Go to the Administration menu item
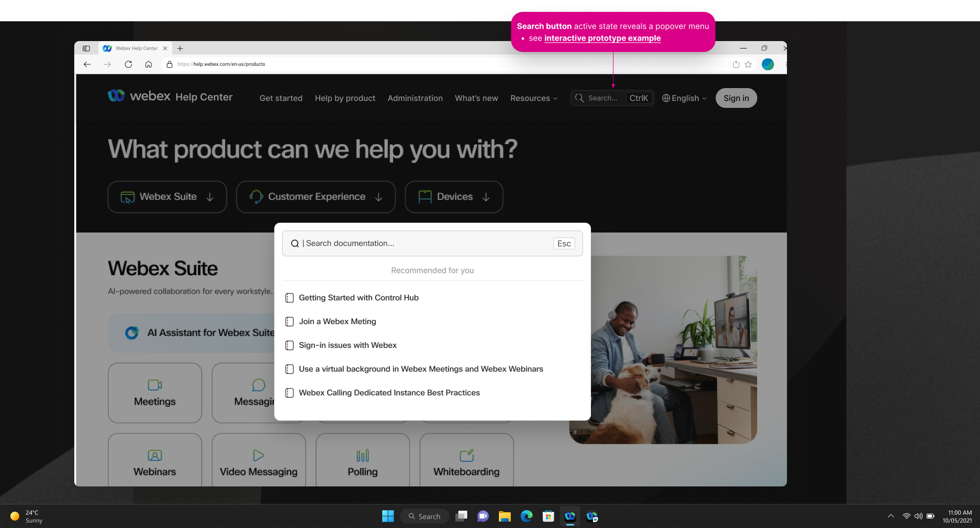Viewport: 980px width, 528px height. [415, 98]
